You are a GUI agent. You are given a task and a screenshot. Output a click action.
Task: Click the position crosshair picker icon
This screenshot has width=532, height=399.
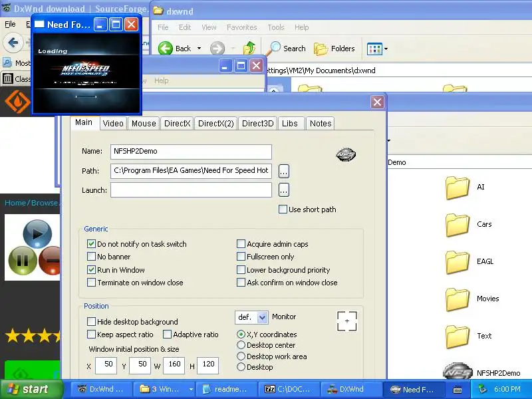346,321
